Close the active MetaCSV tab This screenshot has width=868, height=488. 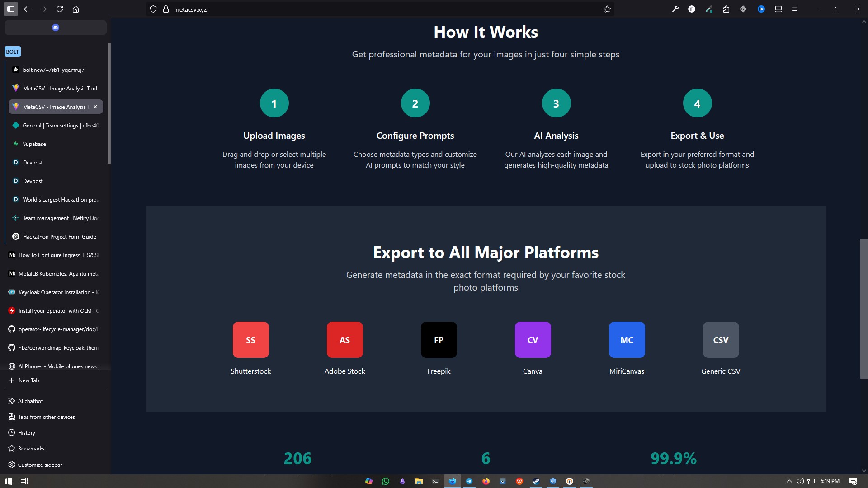95,107
